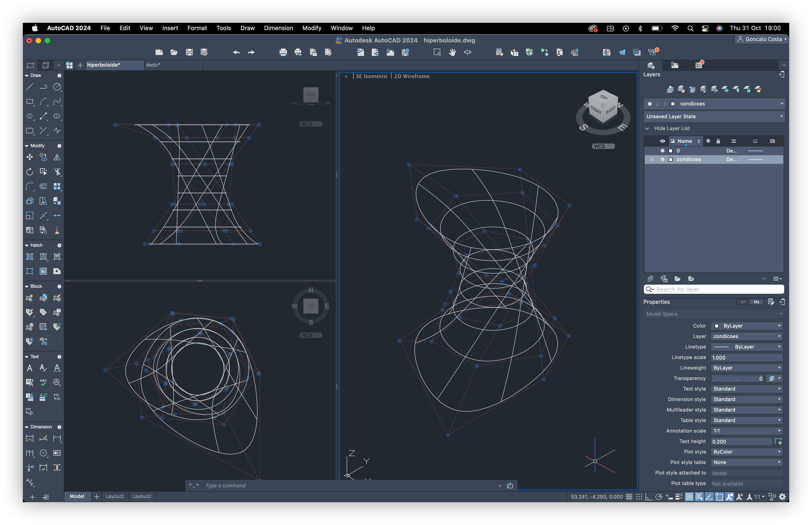The image size is (812, 525).
Task: Open the Color ByLayer dropdown
Action: point(747,326)
